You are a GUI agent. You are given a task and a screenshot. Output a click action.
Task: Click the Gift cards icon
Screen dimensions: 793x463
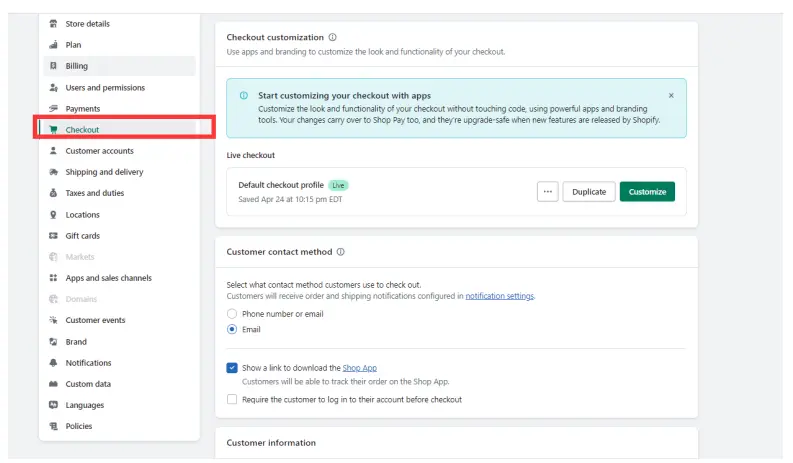(53, 236)
